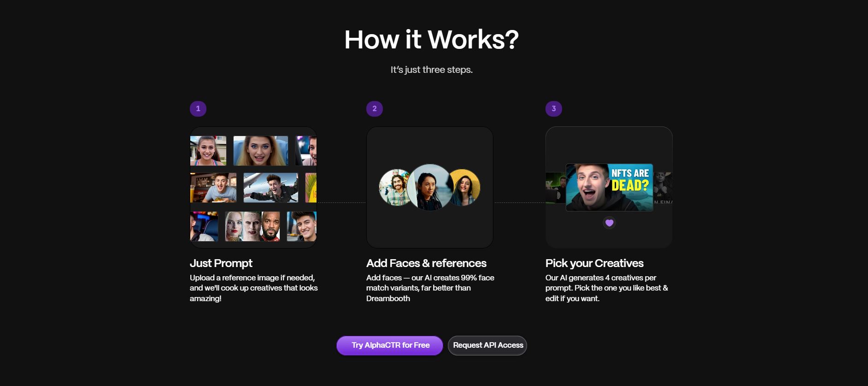Select the center woman's circular face avatar
This screenshot has width=868, height=386.
click(x=430, y=187)
